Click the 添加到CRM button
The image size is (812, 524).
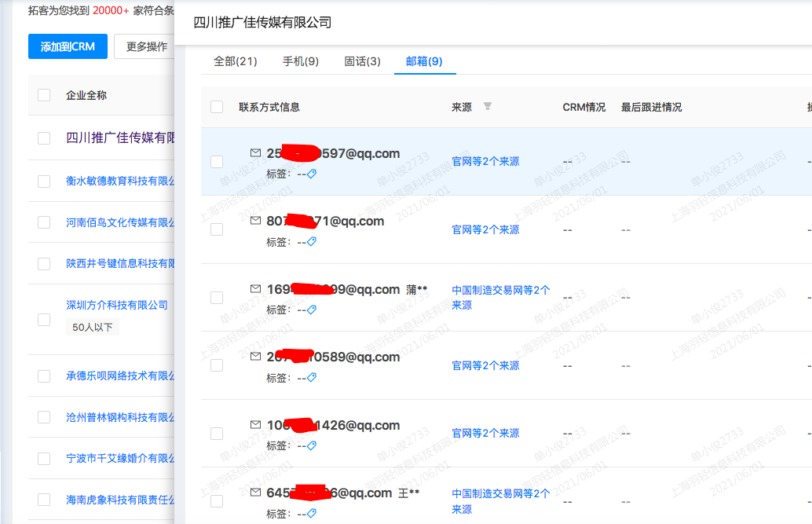(x=68, y=46)
